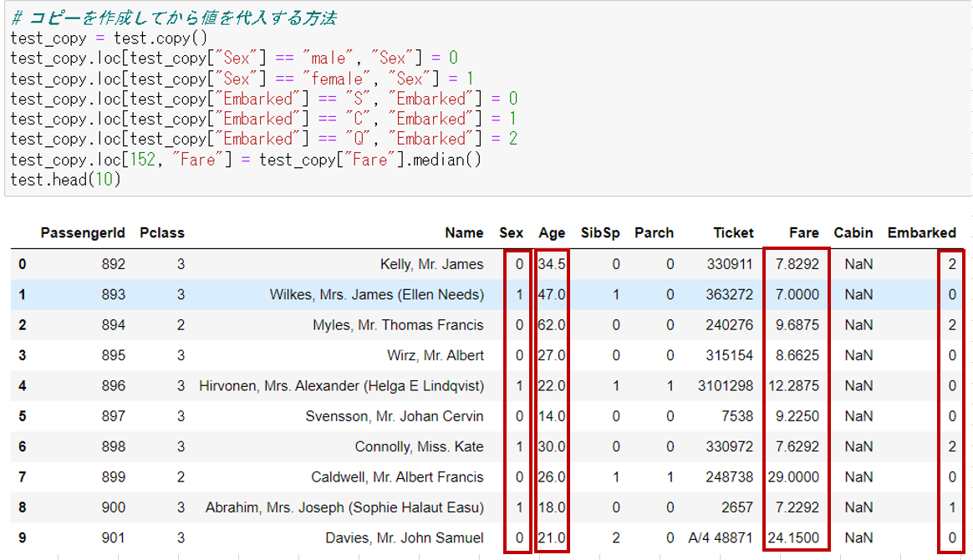
Task: Click the Embarked value 2 for Connolly
Action: pyautogui.click(x=952, y=446)
